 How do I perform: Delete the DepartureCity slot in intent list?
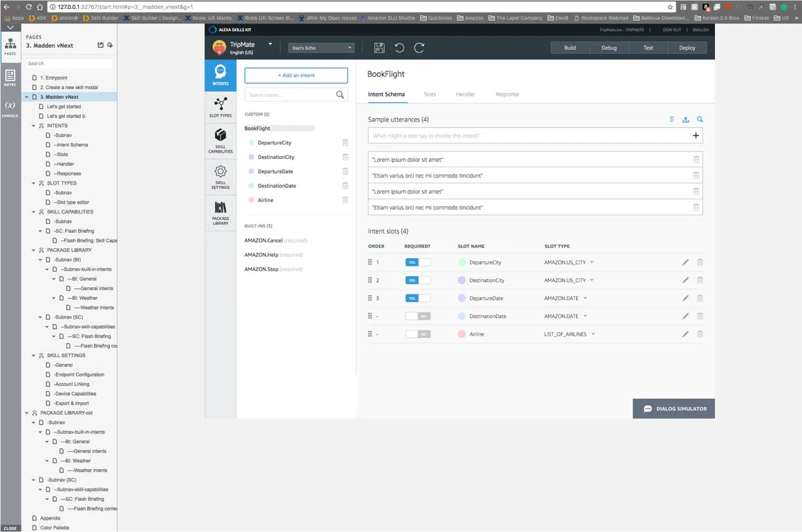click(x=345, y=143)
